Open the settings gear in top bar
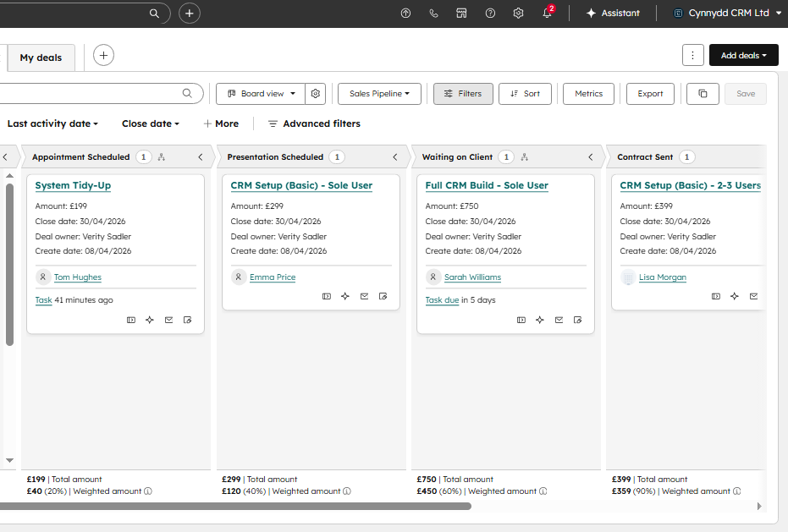 (518, 14)
